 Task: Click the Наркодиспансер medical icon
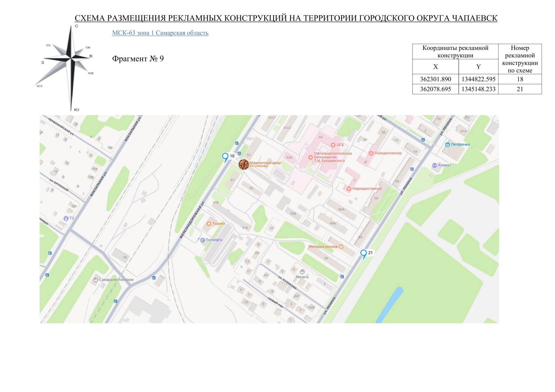tap(349, 189)
